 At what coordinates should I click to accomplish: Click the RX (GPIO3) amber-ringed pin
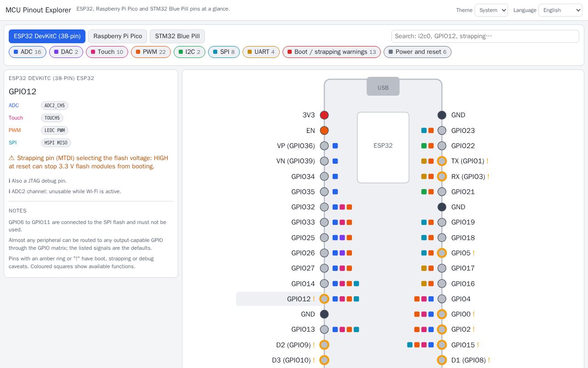tap(442, 177)
